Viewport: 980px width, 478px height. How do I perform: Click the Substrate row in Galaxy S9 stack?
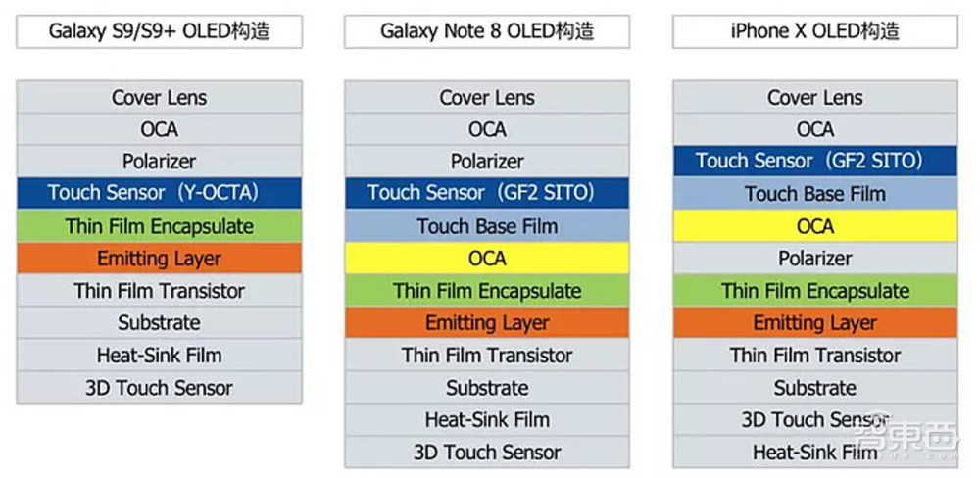pyautogui.click(x=159, y=323)
